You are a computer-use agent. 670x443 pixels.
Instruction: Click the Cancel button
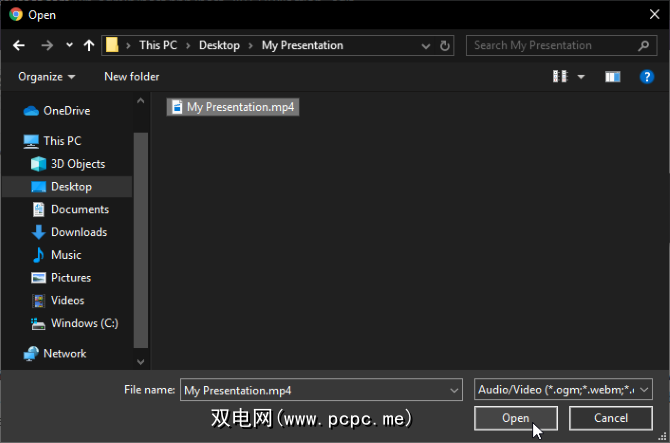point(611,418)
